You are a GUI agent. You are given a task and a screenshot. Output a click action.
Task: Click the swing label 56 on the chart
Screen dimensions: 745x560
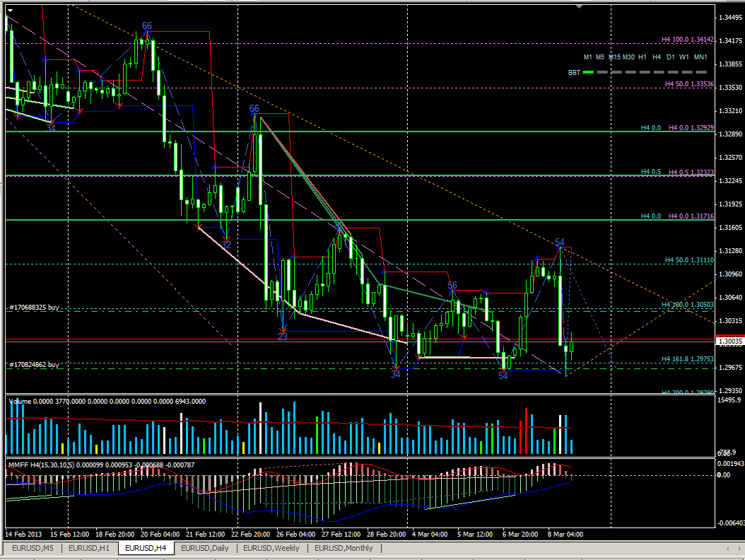pyautogui.click(x=452, y=285)
